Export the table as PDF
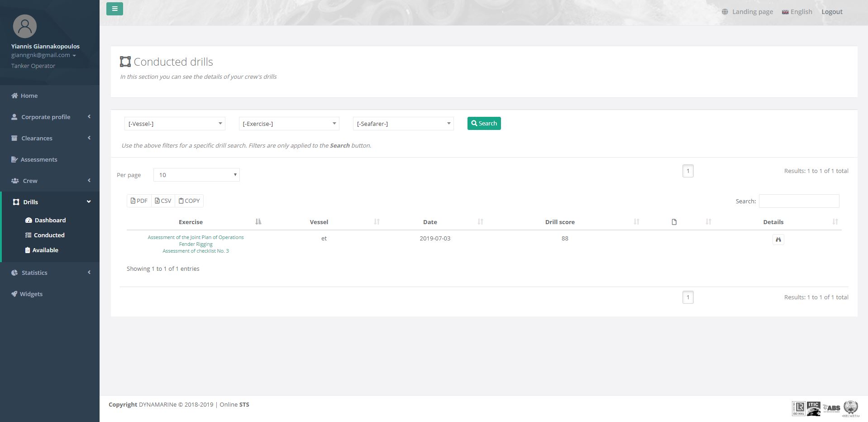868x422 pixels. coord(139,201)
